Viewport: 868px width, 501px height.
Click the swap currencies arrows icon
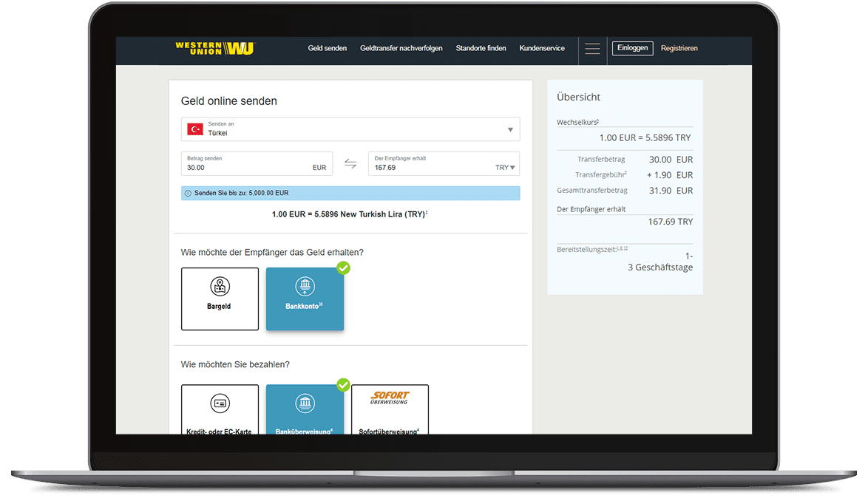pyautogui.click(x=350, y=164)
